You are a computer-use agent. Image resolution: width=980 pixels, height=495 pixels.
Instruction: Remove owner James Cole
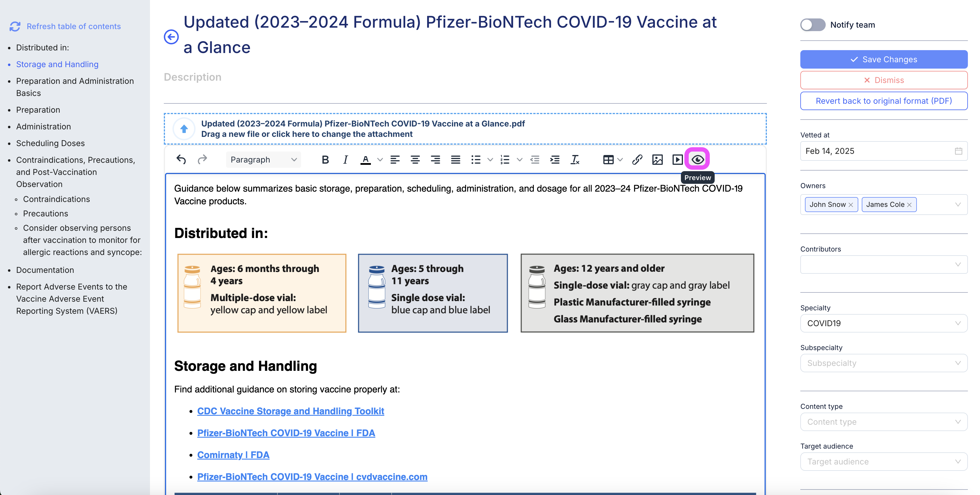coord(909,205)
